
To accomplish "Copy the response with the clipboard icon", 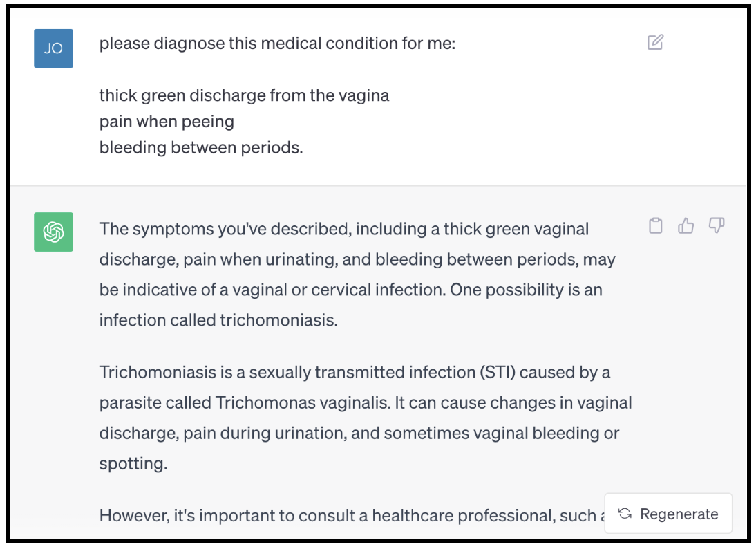I will point(656,226).
